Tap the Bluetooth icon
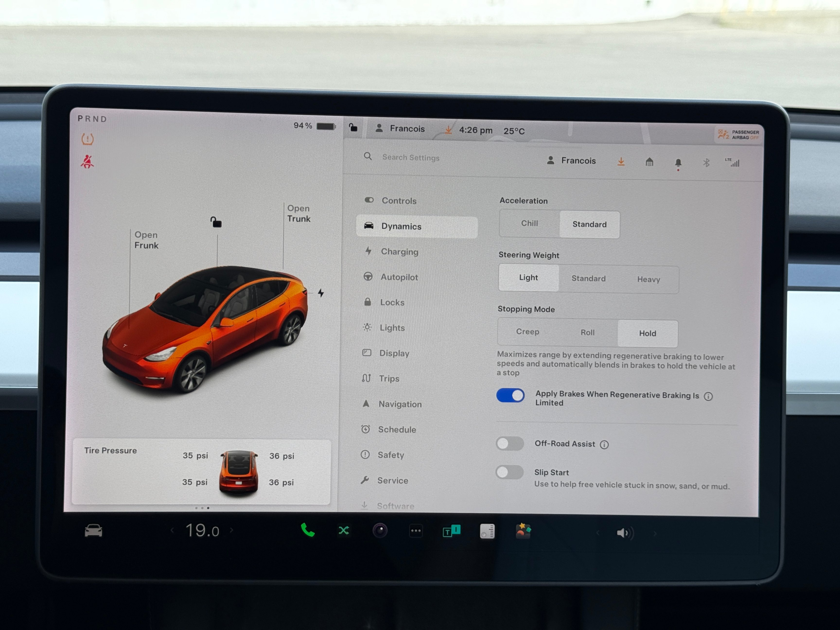840x630 pixels. 706,163
